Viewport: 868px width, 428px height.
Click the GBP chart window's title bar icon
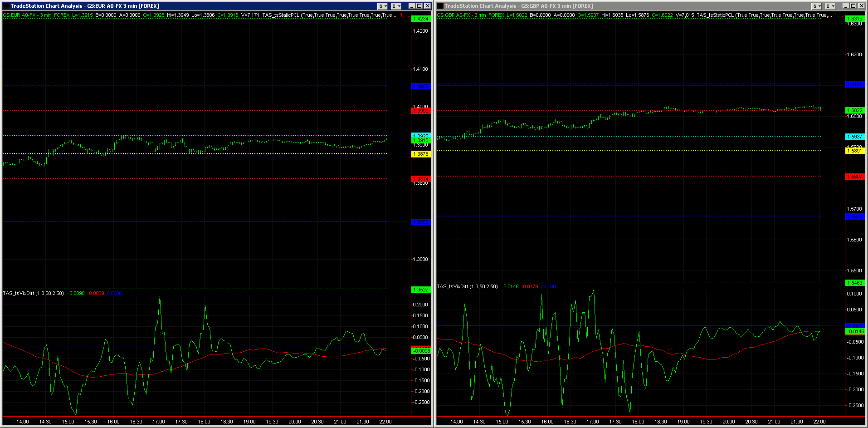[x=440, y=6]
